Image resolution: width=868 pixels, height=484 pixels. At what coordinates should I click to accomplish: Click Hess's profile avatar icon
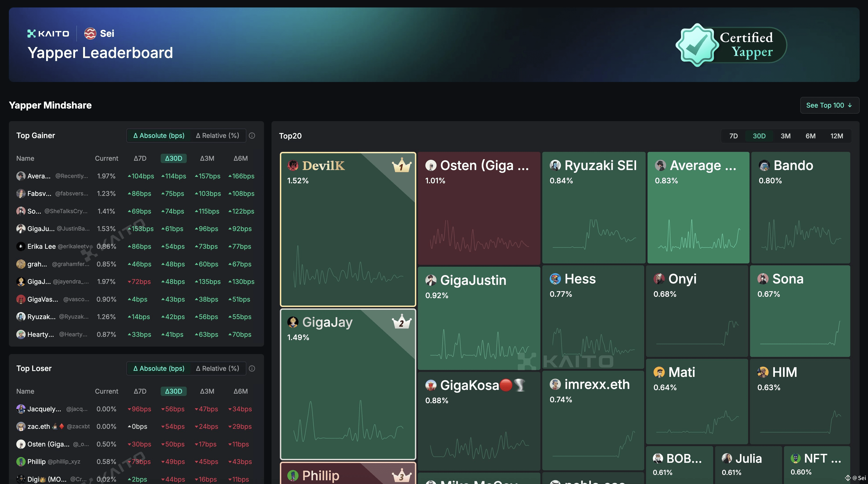click(555, 279)
